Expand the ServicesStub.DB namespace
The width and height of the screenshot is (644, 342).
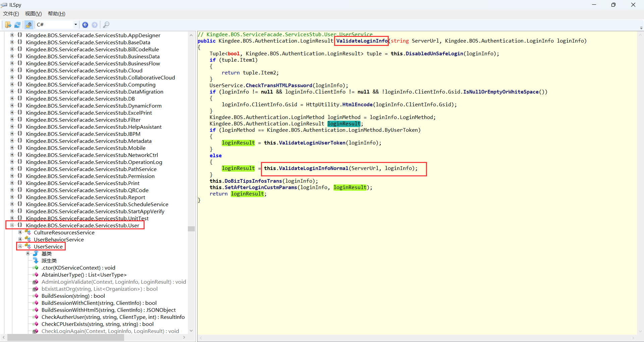pos(12,99)
